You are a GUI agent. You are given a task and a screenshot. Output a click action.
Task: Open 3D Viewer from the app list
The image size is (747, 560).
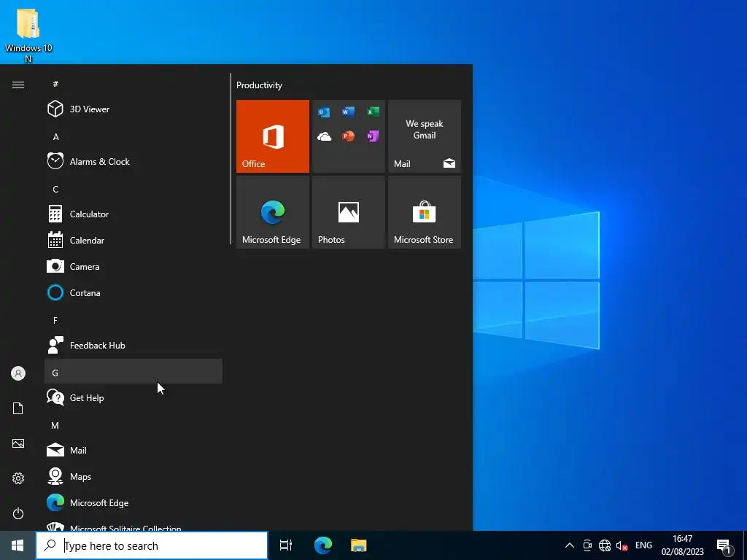133,109
